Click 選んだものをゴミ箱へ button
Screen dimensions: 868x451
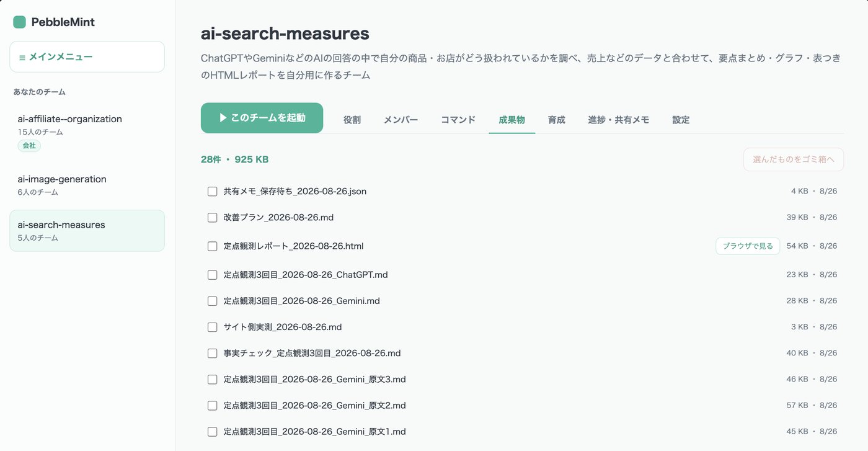(x=794, y=159)
